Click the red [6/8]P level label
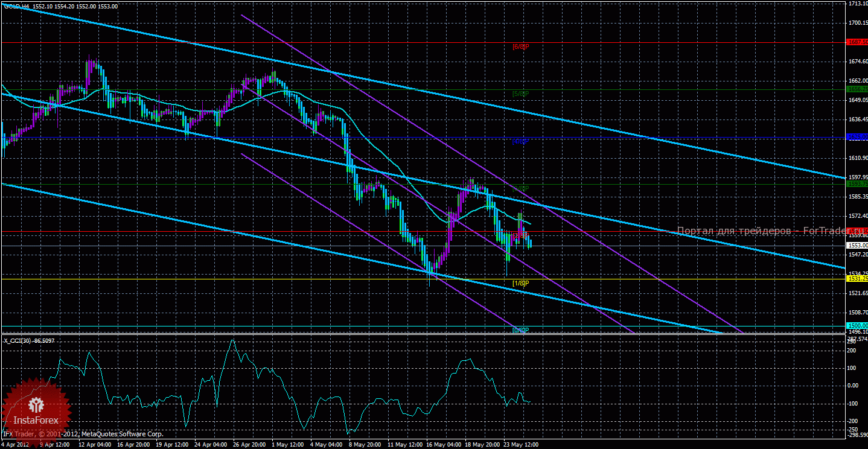The image size is (868, 449). click(x=520, y=46)
